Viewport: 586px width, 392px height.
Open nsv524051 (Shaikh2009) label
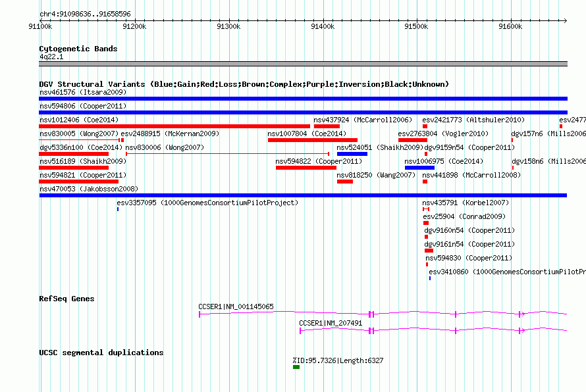(x=380, y=147)
